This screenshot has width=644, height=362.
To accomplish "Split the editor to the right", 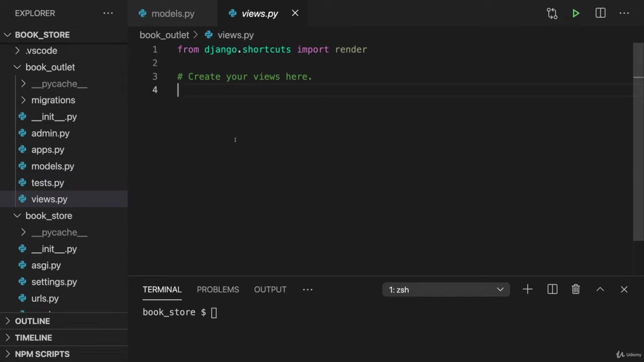I will pyautogui.click(x=600, y=14).
